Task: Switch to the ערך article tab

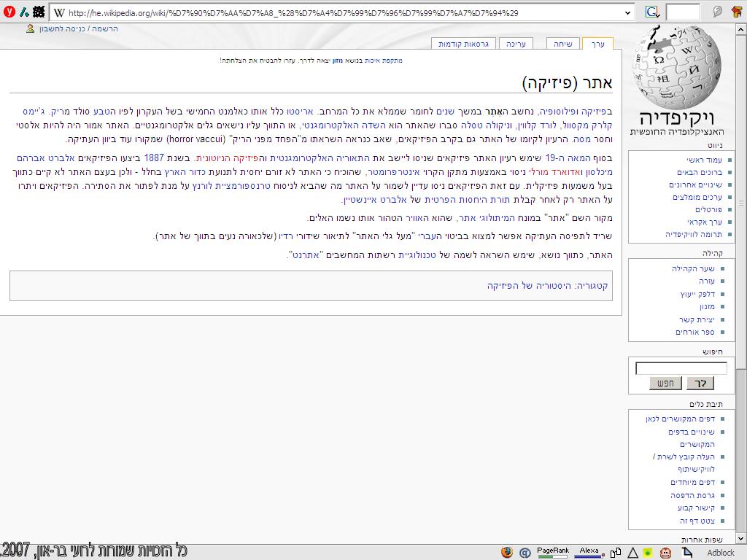Action: [598, 44]
